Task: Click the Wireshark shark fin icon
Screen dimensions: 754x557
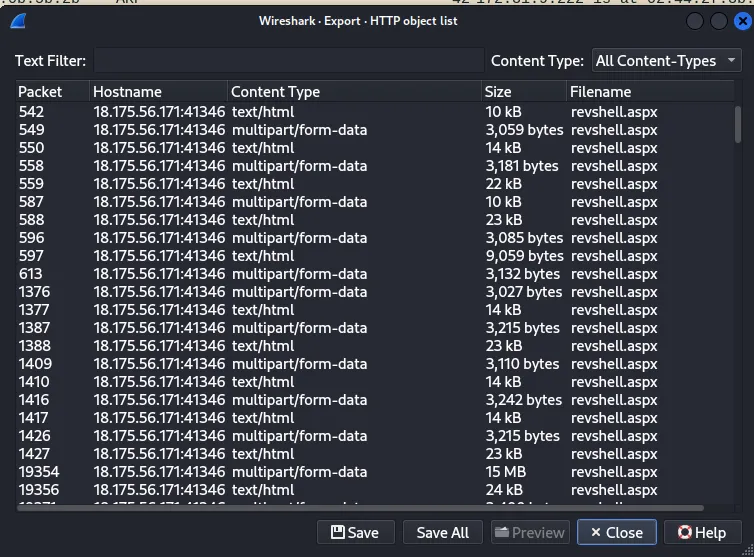Action: coord(19,21)
